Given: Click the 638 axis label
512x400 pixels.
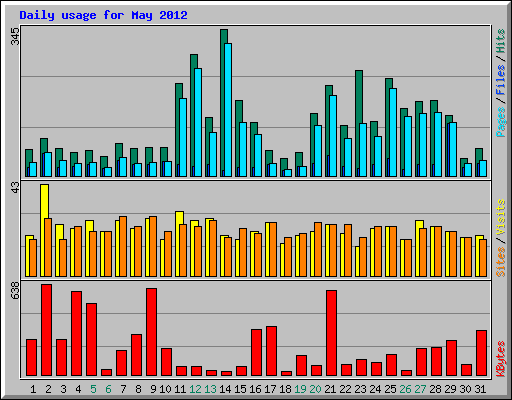Looking at the screenshot, I should (x=16, y=291).
